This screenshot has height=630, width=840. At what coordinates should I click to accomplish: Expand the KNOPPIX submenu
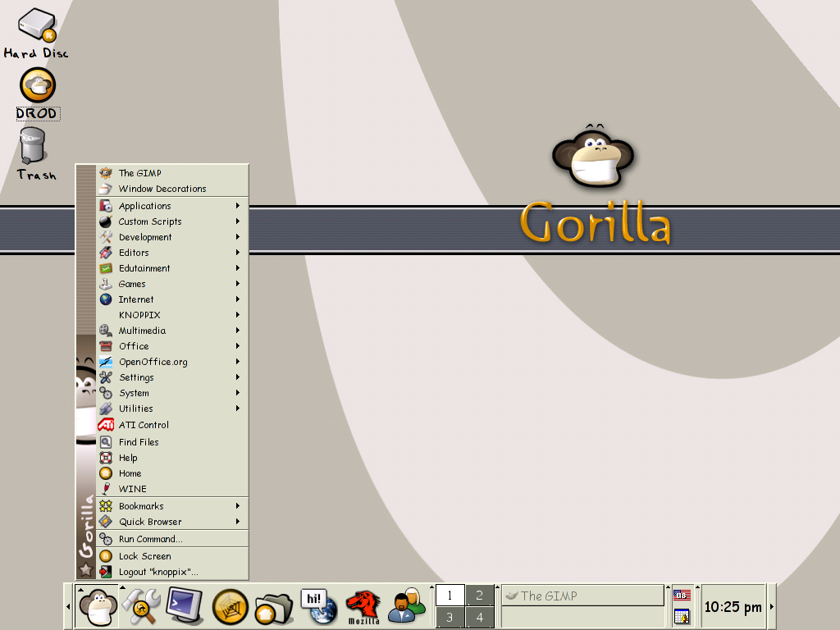pos(172,315)
